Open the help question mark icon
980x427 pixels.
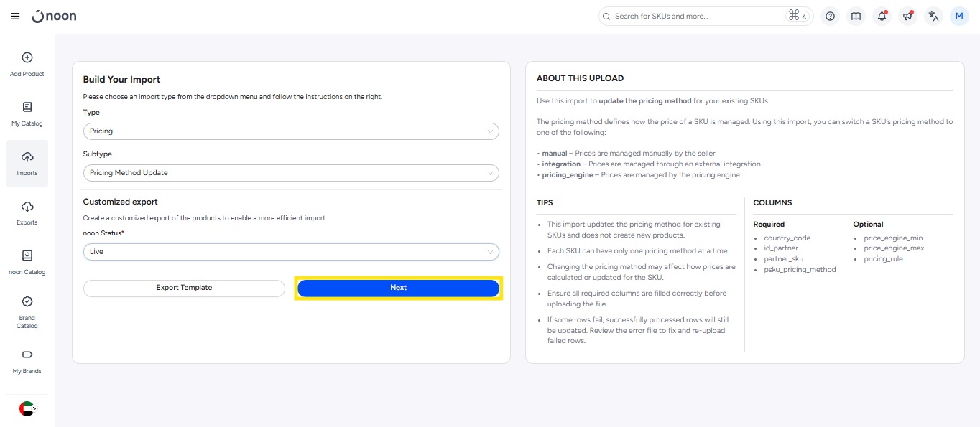click(830, 17)
